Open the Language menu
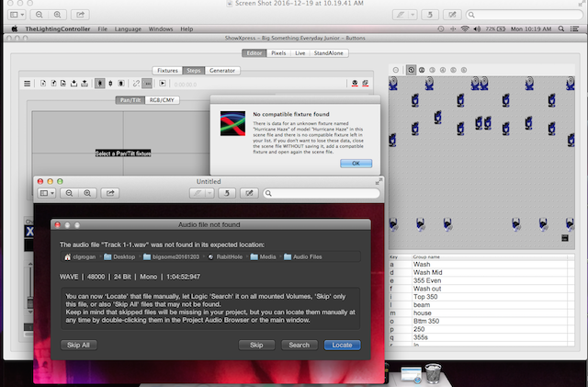Image resolution: width=588 pixels, height=387 pixels. [128, 28]
